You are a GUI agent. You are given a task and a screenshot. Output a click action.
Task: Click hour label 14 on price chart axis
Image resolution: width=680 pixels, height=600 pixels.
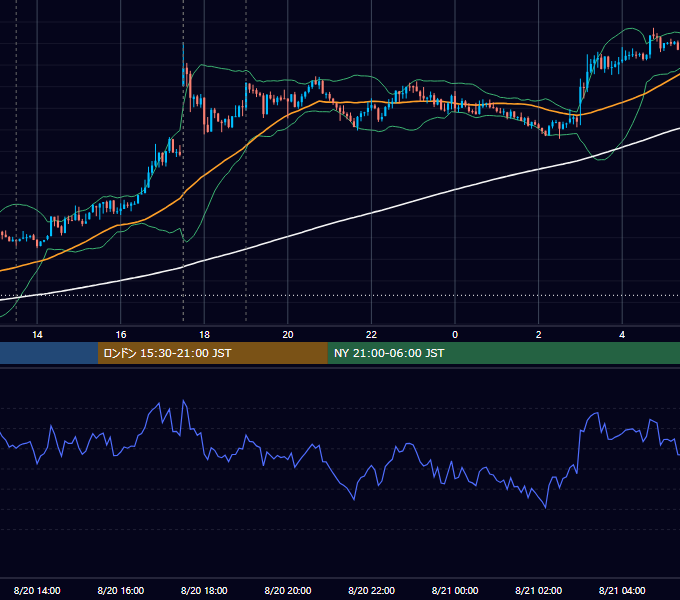click(37, 335)
